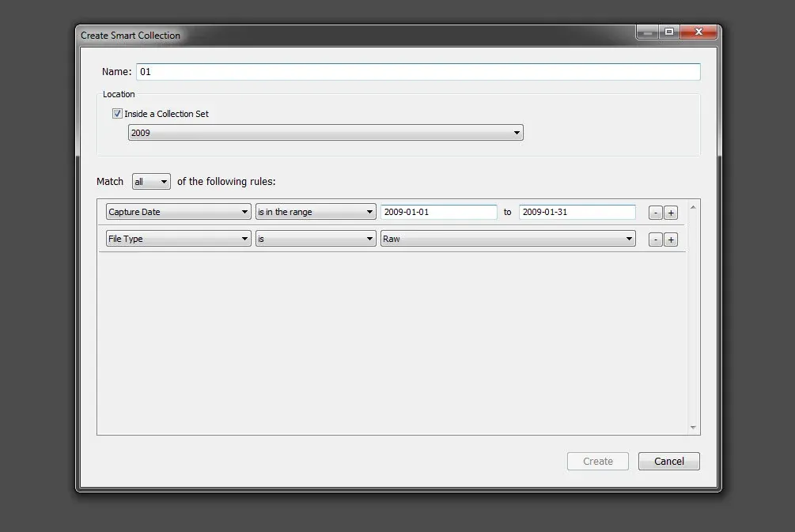Expand the Raw file type value dropdown
Image resolution: width=795 pixels, height=532 pixels.
point(507,239)
